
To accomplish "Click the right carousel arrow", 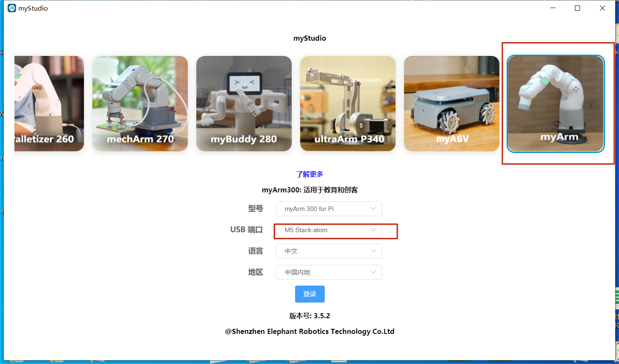I will click(590, 106).
